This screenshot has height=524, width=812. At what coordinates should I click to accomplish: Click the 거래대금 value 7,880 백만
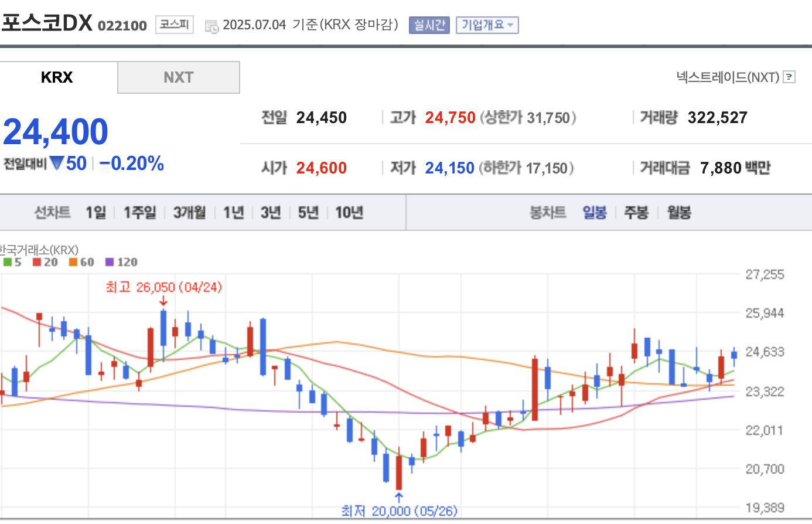pyautogui.click(x=735, y=168)
